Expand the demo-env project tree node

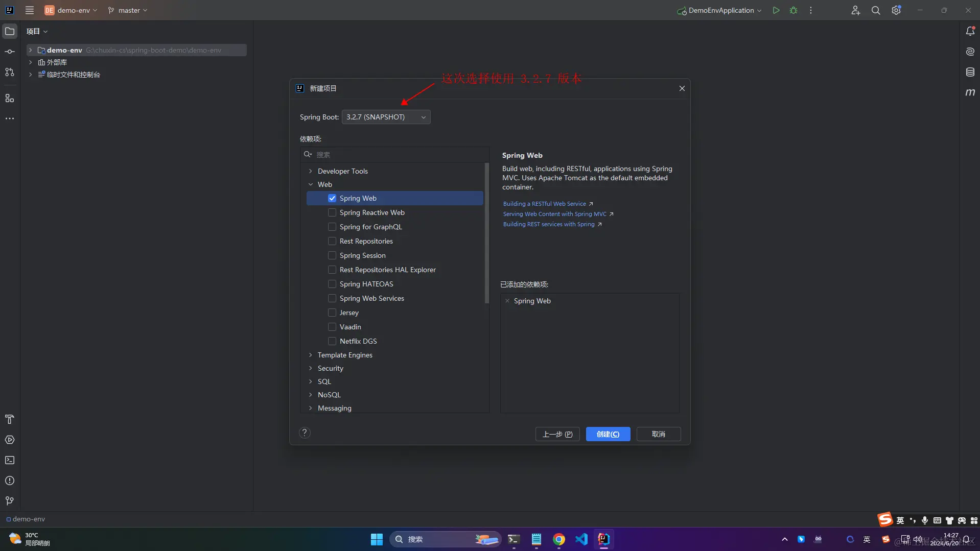click(x=31, y=50)
